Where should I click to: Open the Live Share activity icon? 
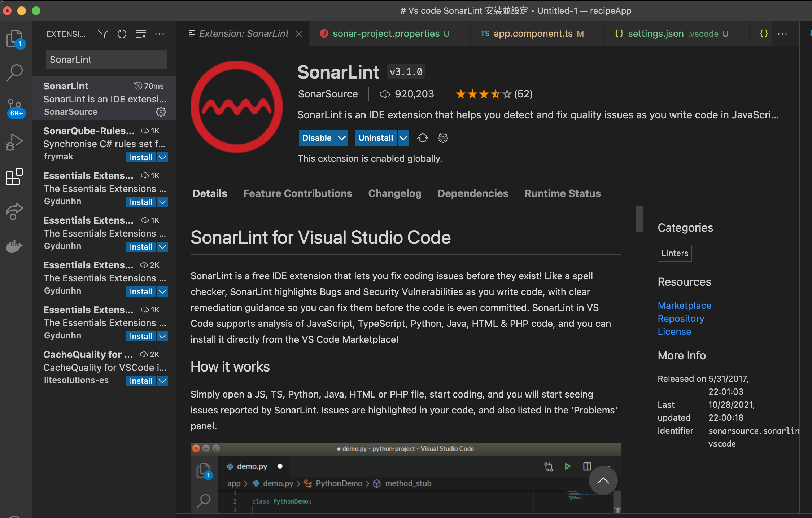[15, 211]
